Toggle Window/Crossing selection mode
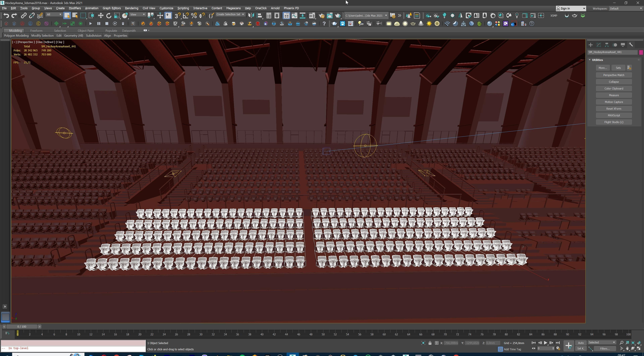This screenshot has width=644, height=356. click(x=91, y=15)
